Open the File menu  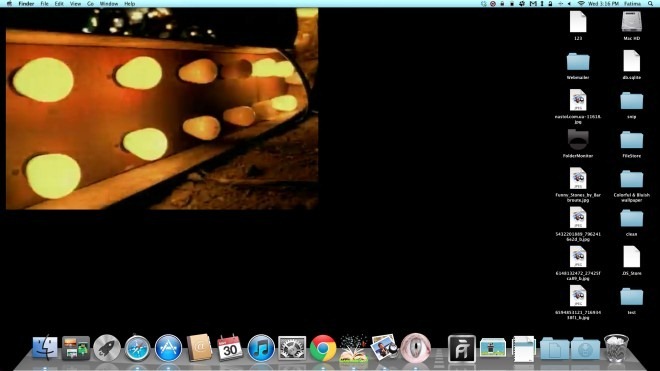(x=44, y=3)
